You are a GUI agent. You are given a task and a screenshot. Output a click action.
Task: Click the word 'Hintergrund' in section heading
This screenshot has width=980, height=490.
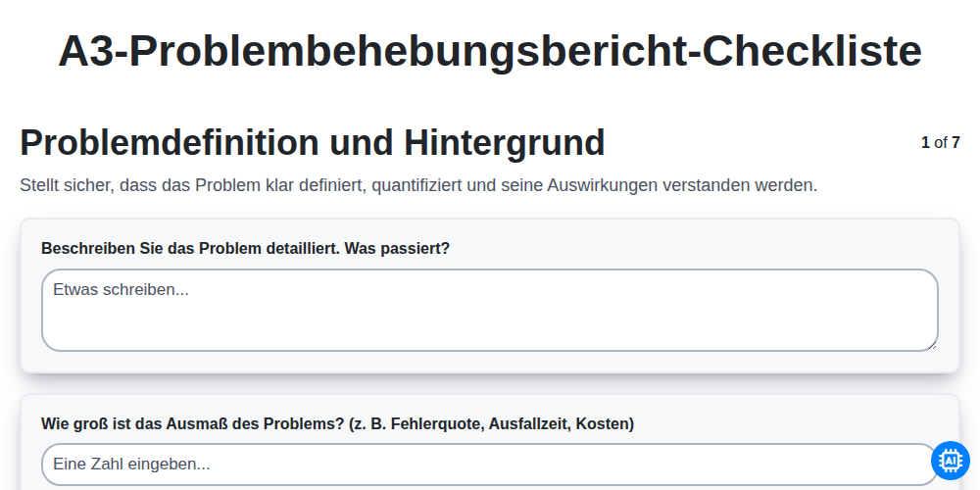coord(505,142)
